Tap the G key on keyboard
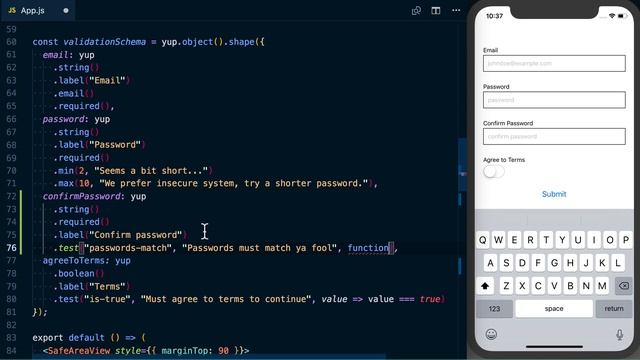This screenshot has height=360, width=640. [x=554, y=263]
